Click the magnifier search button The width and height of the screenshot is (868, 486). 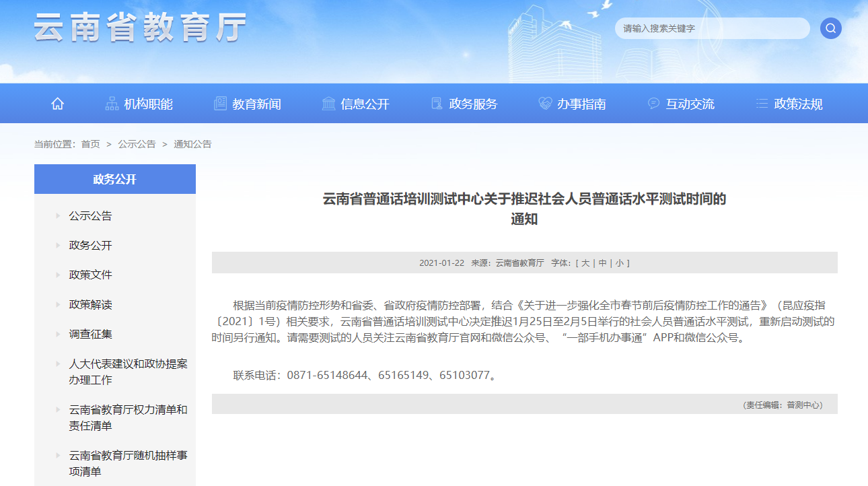[x=830, y=28]
